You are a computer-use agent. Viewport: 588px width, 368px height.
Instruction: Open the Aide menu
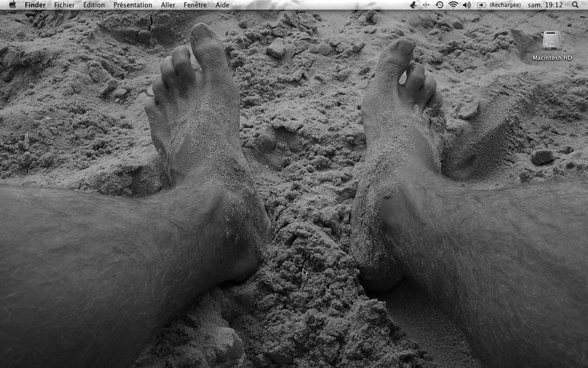point(223,5)
